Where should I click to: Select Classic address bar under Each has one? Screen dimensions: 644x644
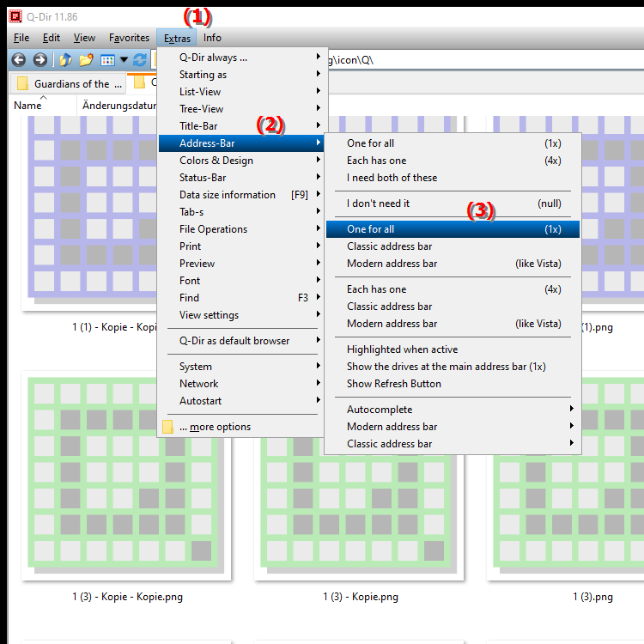(x=453, y=307)
